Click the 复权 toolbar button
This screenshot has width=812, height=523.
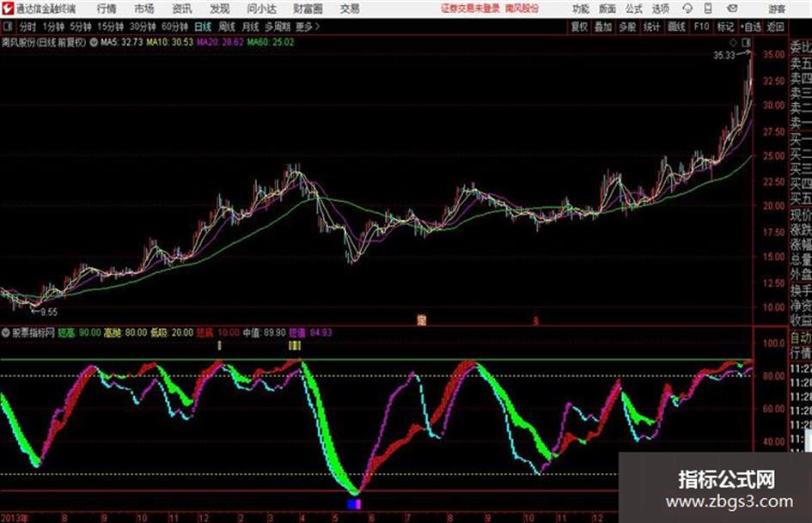pos(579,27)
